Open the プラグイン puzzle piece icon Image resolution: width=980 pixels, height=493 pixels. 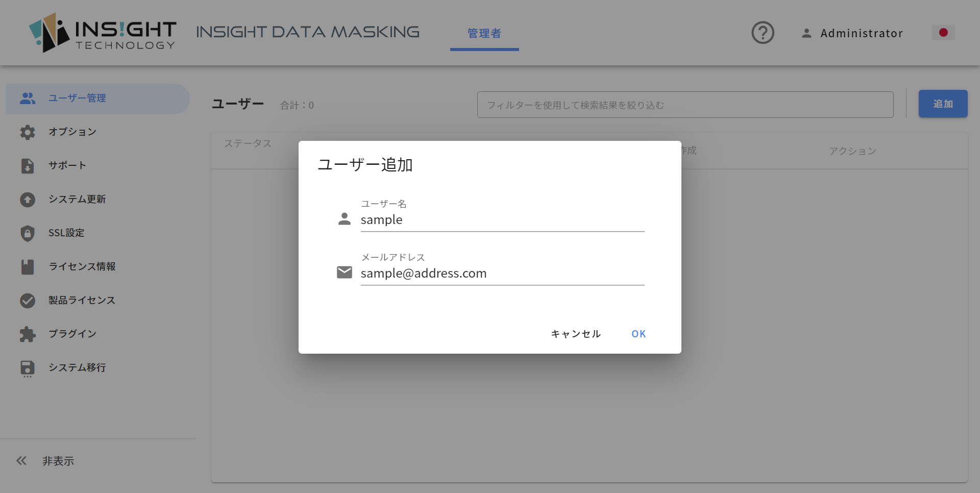[28, 334]
